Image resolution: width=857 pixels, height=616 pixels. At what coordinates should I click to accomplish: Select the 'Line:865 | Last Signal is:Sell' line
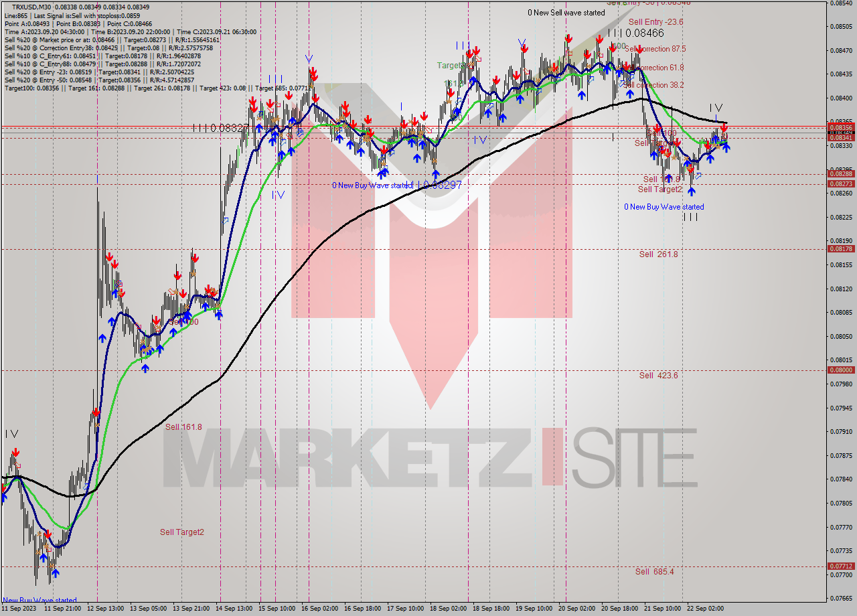click(72, 15)
